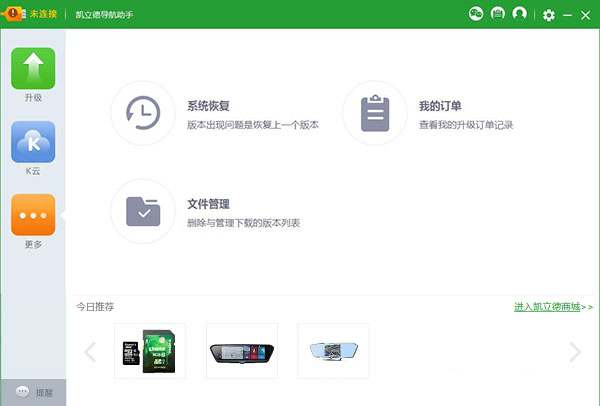The image size is (600, 406).
Task: Click the 未连接 device status icon
Action: (x=13, y=14)
